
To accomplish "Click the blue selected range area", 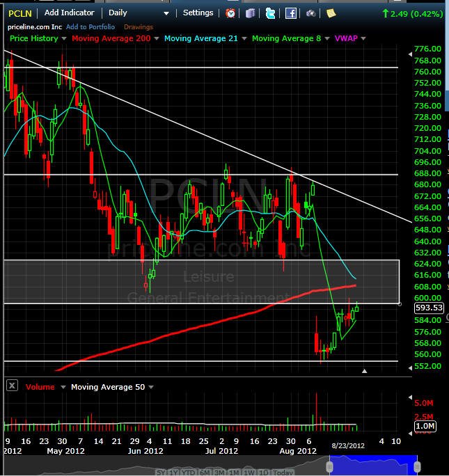I will click(373, 465).
